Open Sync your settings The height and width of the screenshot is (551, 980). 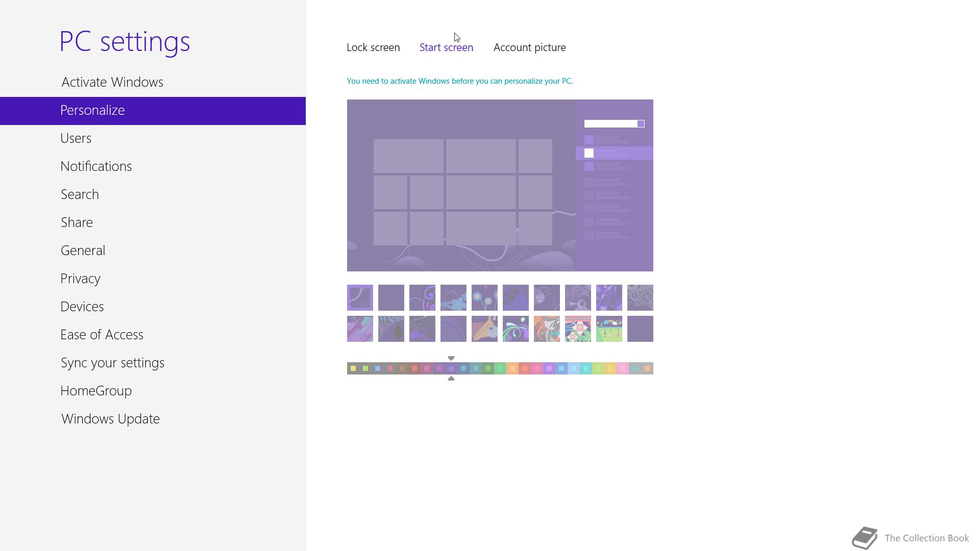click(112, 363)
